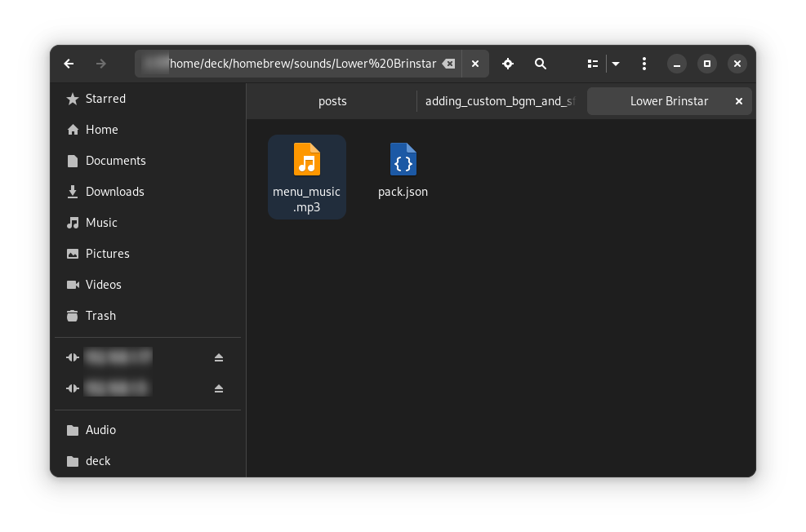This screenshot has height=532, width=806.
Task: Minimize the file manager window
Action: pyautogui.click(x=677, y=64)
